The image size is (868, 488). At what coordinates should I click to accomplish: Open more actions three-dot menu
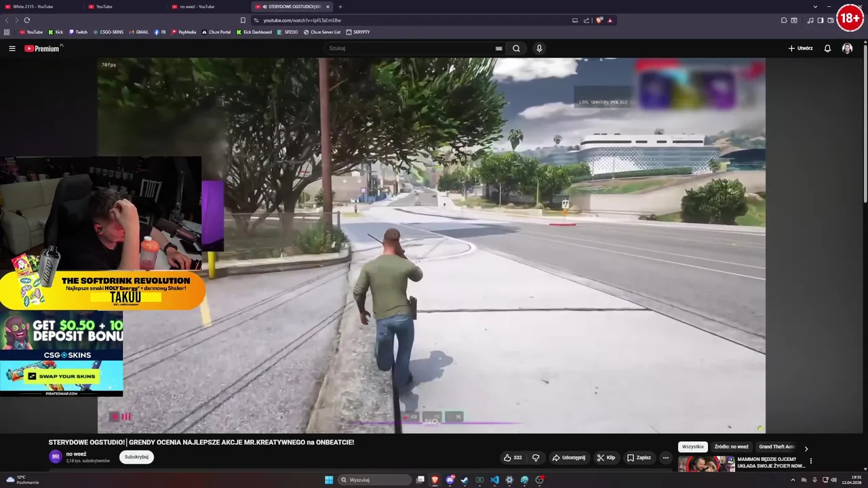[x=666, y=457]
